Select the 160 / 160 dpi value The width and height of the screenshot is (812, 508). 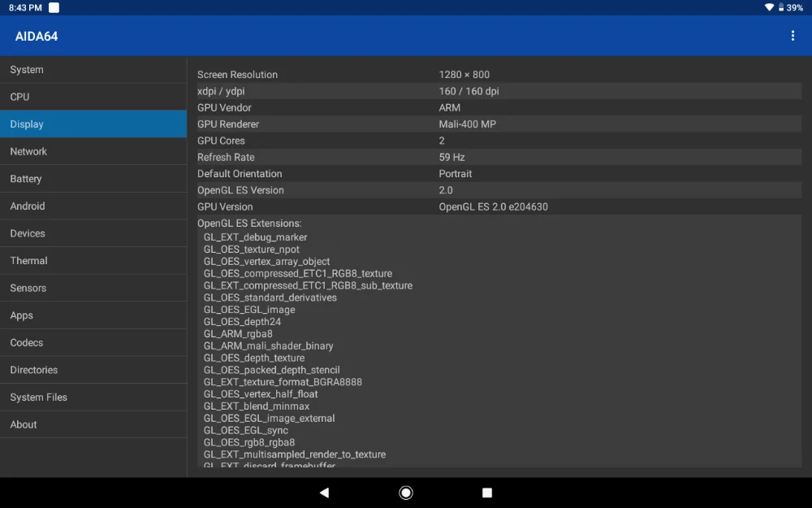469,91
